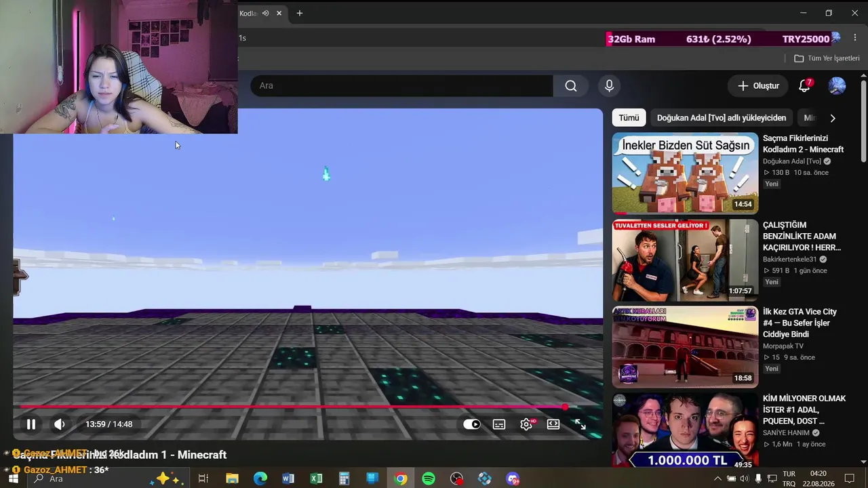Image resolution: width=868 pixels, height=488 pixels.
Task: Select the Doğukan Adal [Tvo] adlı yükleyiciden chip
Action: (722, 118)
